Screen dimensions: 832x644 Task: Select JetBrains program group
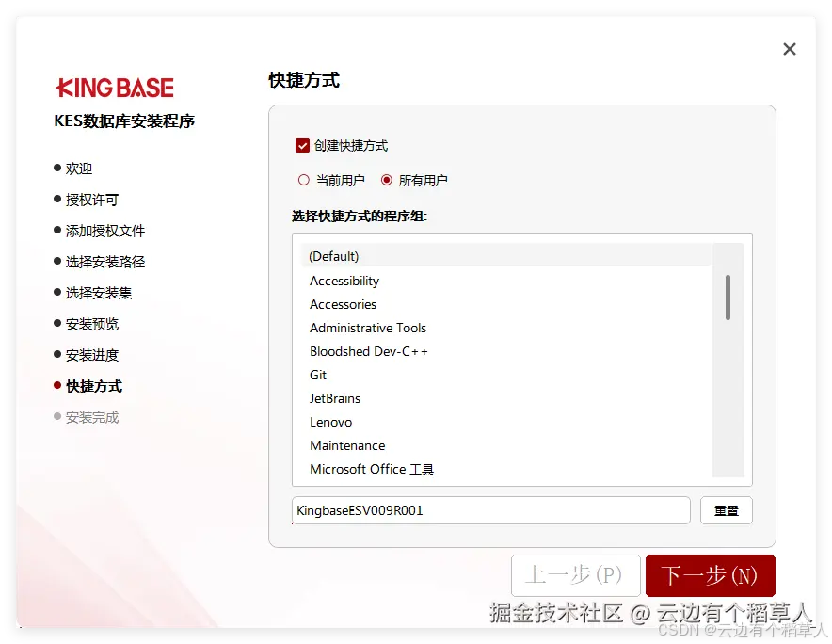pyautogui.click(x=505, y=398)
